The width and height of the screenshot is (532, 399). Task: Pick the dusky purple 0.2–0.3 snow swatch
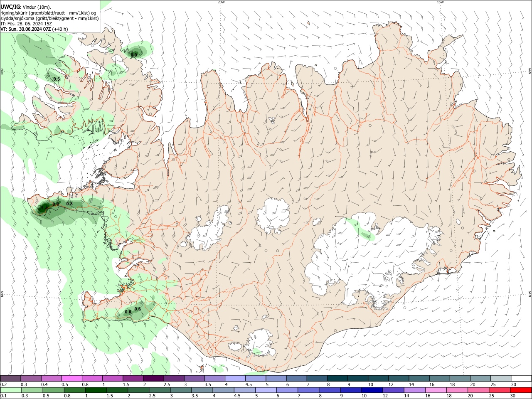(10, 378)
